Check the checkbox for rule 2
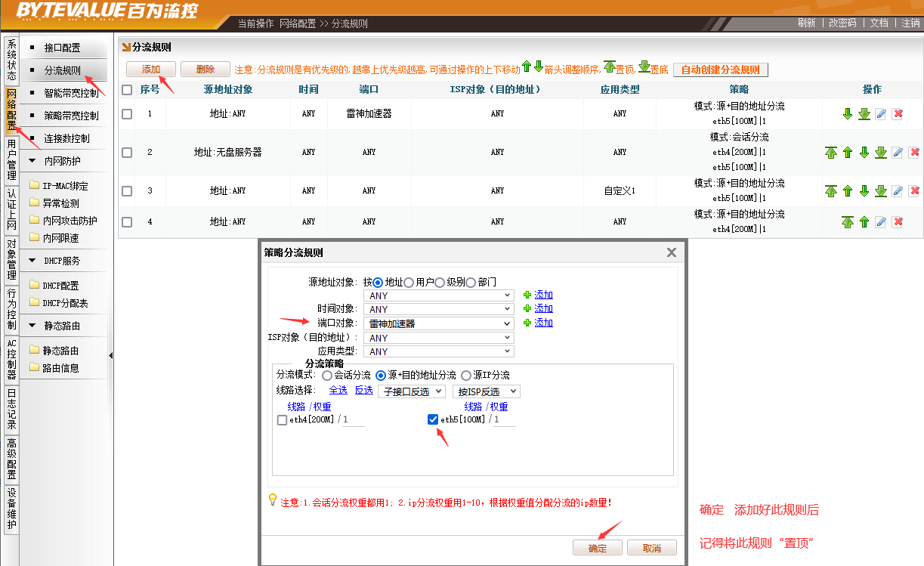924x566 pixels. pos(127,153)
